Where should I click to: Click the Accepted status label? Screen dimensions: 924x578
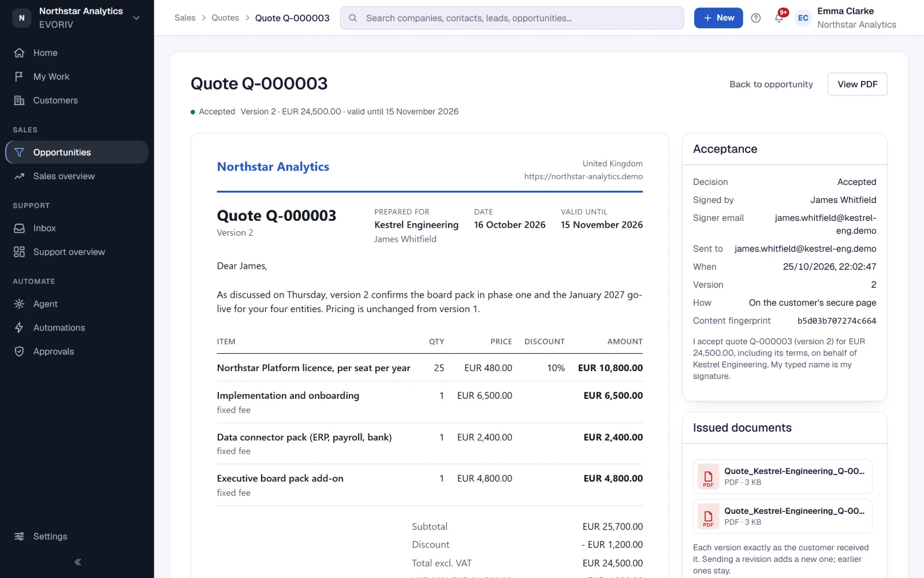(217, 112)
